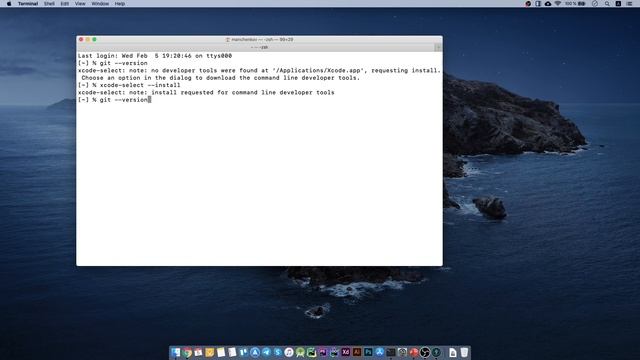
Task: Open Finder from the Dock
Action: pos(175,352)
